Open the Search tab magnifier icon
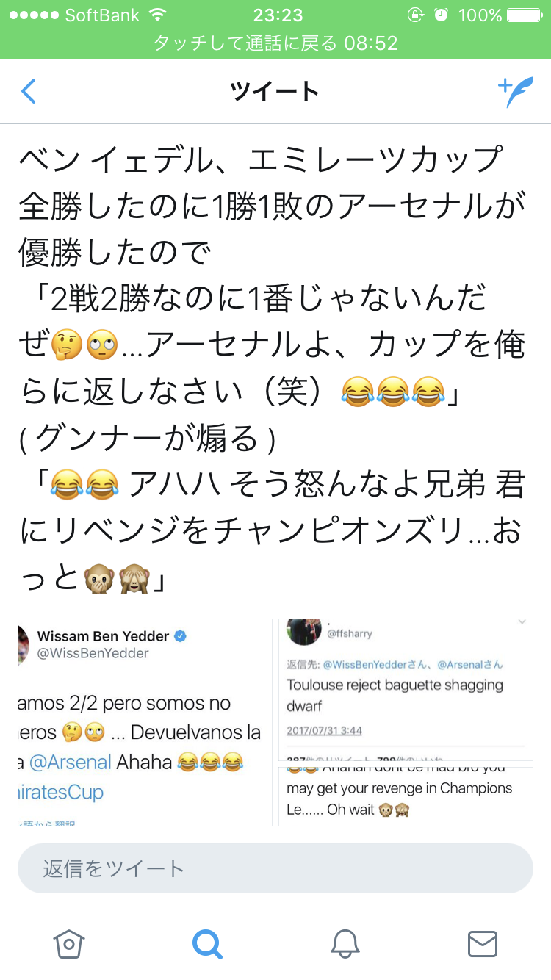551x980 pixels. pyautogui.click(x=206, y=944)
